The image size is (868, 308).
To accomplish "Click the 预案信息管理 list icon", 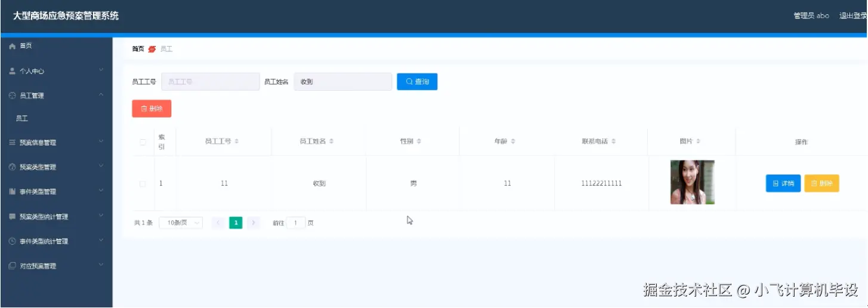I will 12,143.
